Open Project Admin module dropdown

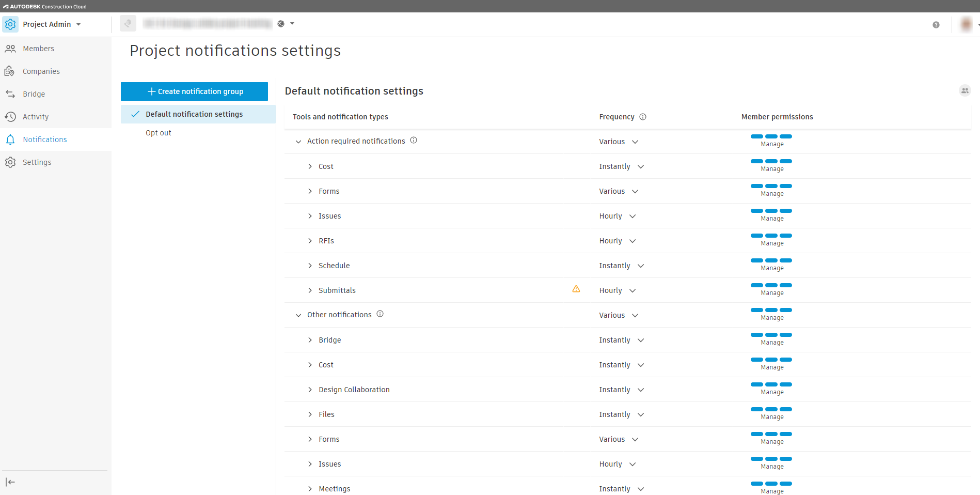click(x=78, y=24)
